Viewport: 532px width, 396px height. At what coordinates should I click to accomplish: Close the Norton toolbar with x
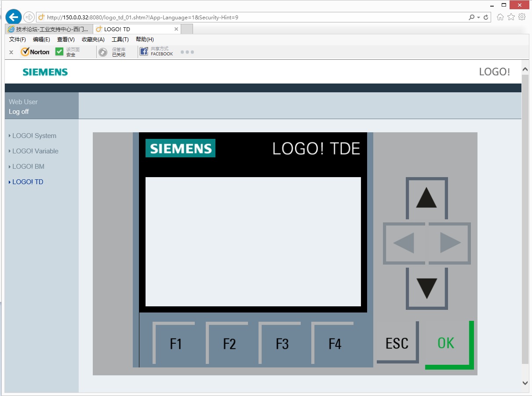point(11,52)
